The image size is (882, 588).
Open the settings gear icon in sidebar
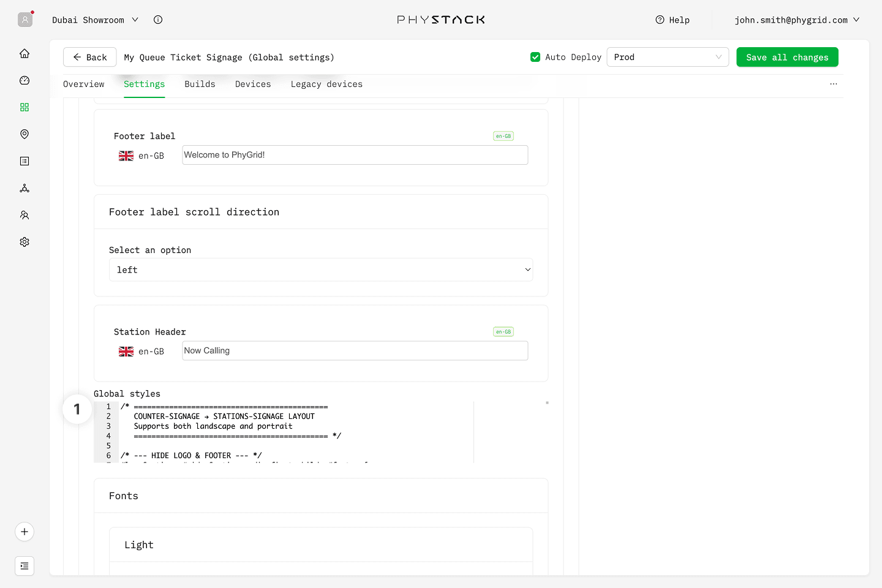pos(24,242)
